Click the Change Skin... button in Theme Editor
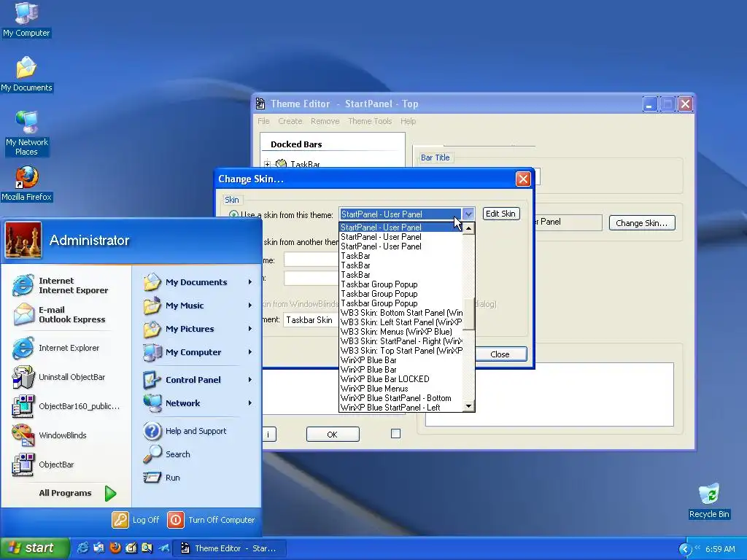747x560 pixels. pos(642,223)
